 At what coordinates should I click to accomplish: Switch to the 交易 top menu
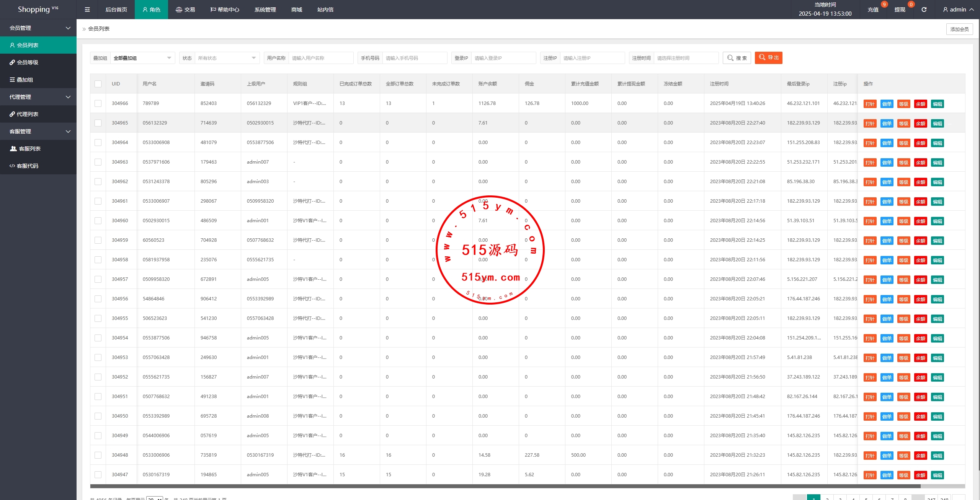click(185, 10)
